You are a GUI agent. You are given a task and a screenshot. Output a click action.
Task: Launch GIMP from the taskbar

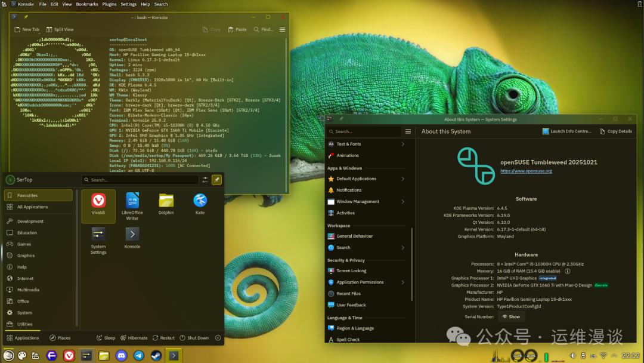pyautogui.click(x=21, y=354)
